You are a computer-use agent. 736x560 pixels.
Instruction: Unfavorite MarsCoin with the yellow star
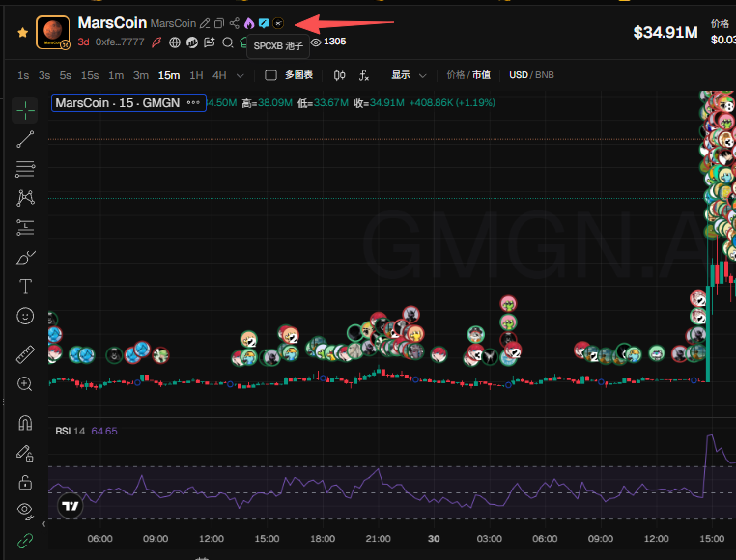[22, 33]
